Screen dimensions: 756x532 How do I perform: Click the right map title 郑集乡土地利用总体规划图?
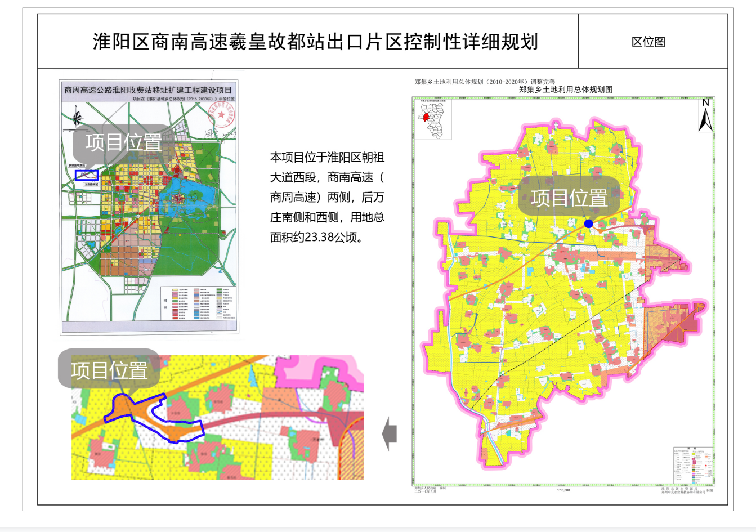[565, 89]
